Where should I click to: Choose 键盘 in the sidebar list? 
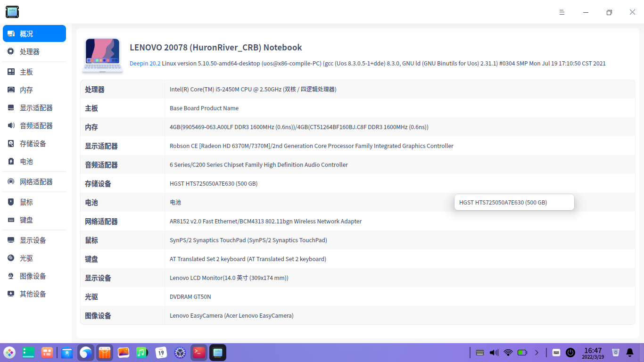coord(34,220)
